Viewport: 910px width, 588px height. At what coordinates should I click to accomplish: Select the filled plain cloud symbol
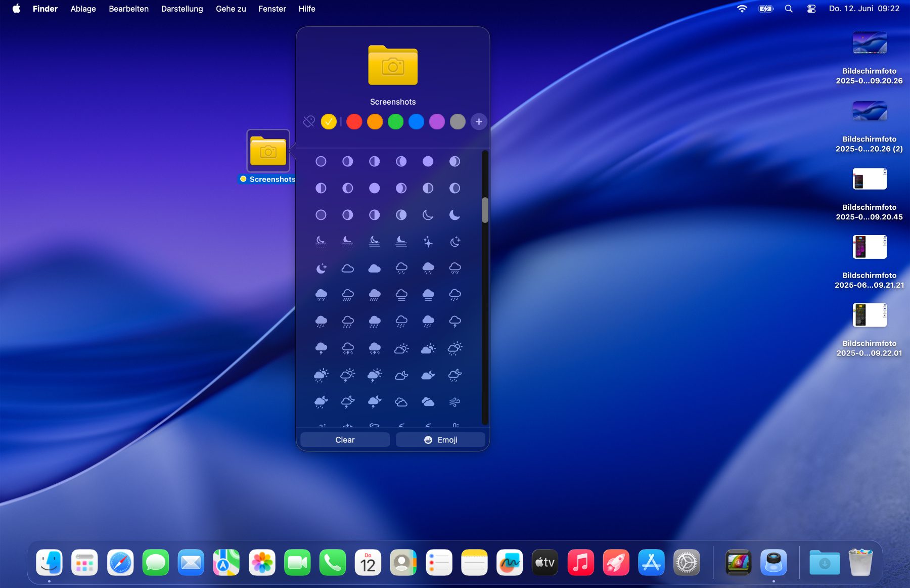(x=374, y=268)
